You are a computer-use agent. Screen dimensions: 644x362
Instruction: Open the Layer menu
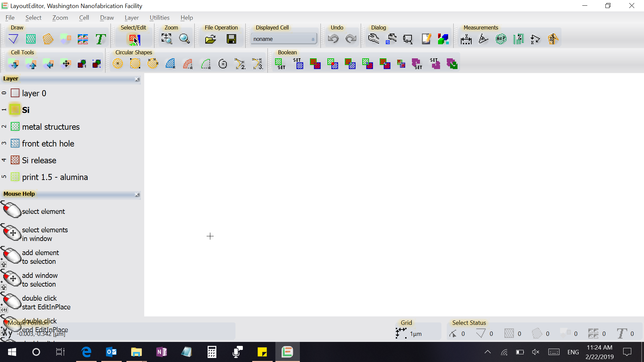pos(131,18)
